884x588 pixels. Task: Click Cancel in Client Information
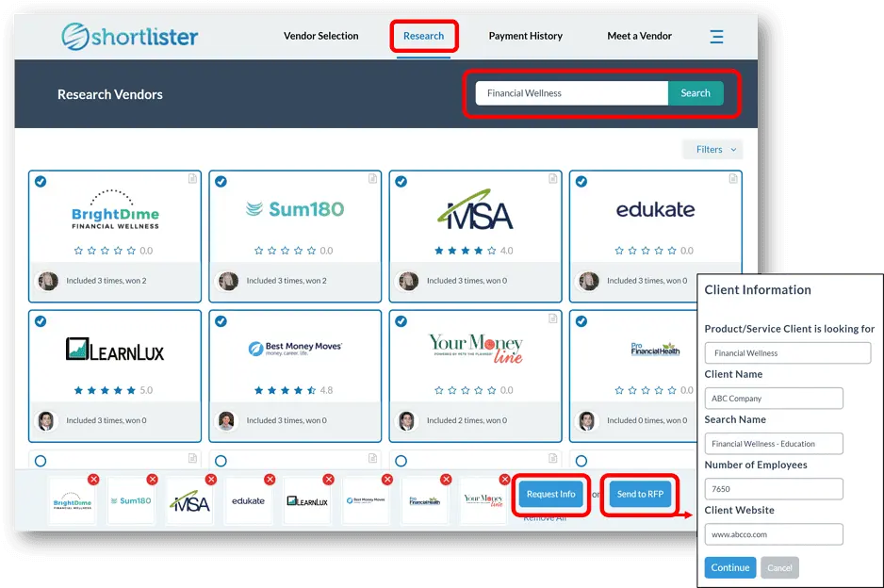(779, 567)
